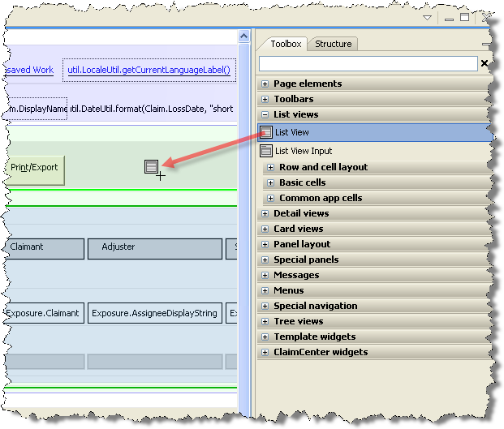This screenshot has height=429, width=504.
Task: Click the Print/Export button
Action: point(34,168)
